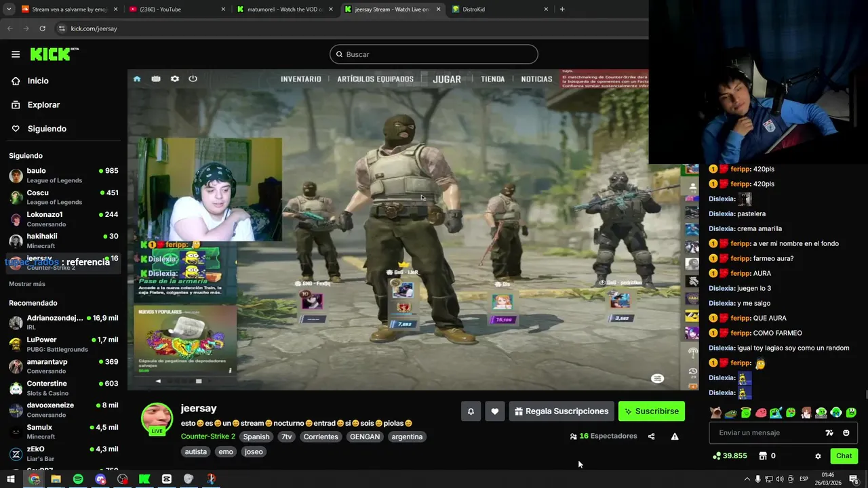Click the green Chat send button
Viewport: 868px width, 488px height.
coord(844,456)
